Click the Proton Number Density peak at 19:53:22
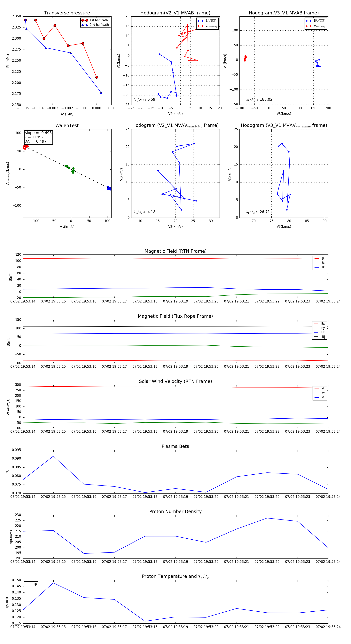 coord(267,518)
